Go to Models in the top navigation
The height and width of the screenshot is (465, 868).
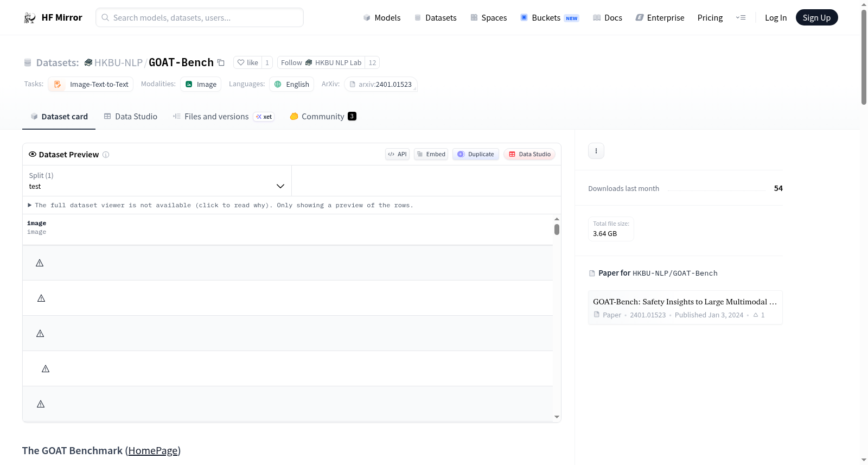point(382,17)
